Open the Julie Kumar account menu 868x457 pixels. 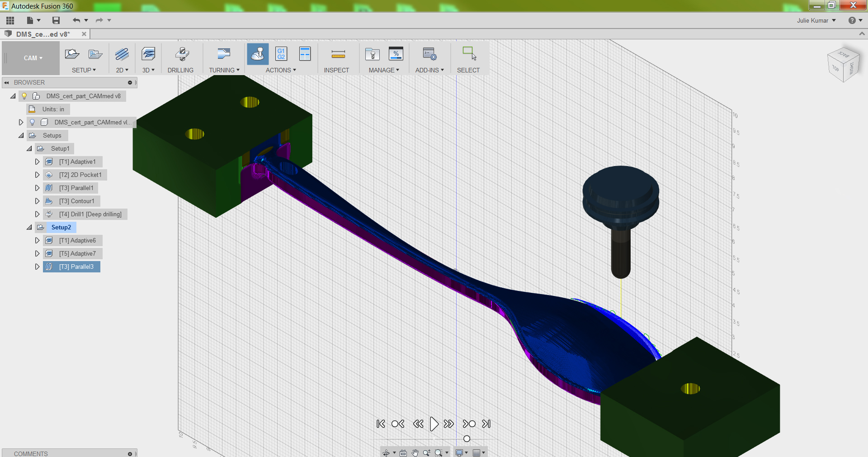(816, 20)
